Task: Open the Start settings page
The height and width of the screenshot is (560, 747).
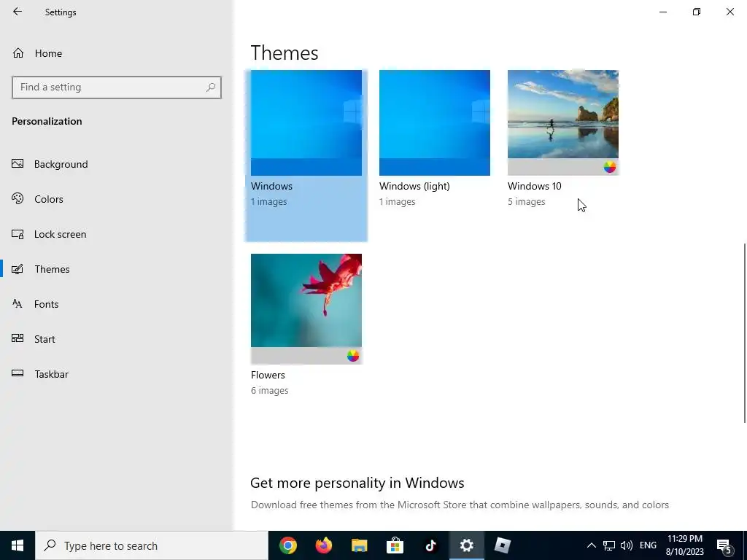Action: [117, 339]
